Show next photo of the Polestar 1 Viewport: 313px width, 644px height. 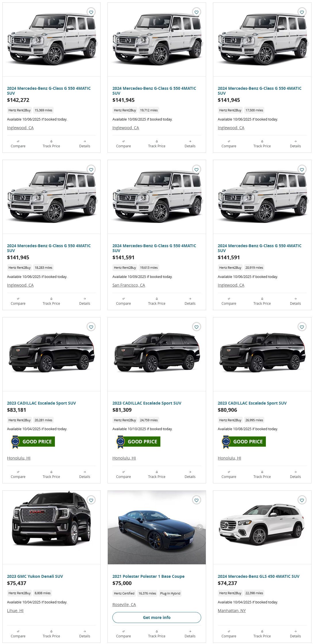pos(200,527)
